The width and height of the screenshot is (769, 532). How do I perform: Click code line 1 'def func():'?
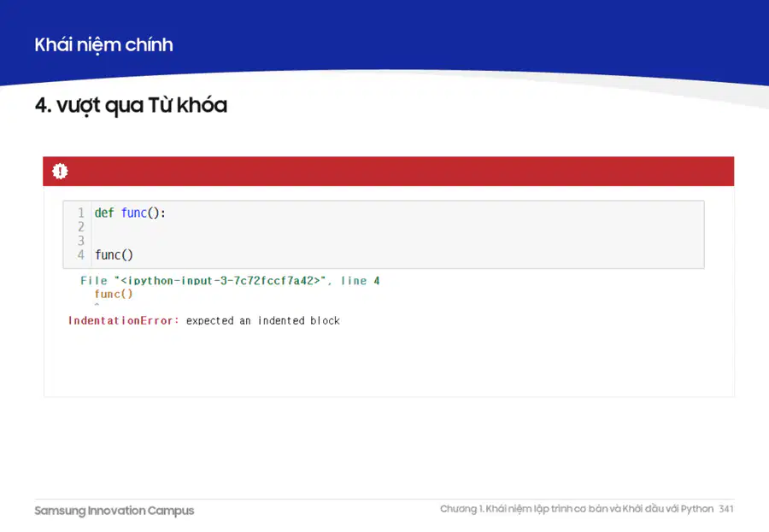pyautogui.click(x=130, y=213)
